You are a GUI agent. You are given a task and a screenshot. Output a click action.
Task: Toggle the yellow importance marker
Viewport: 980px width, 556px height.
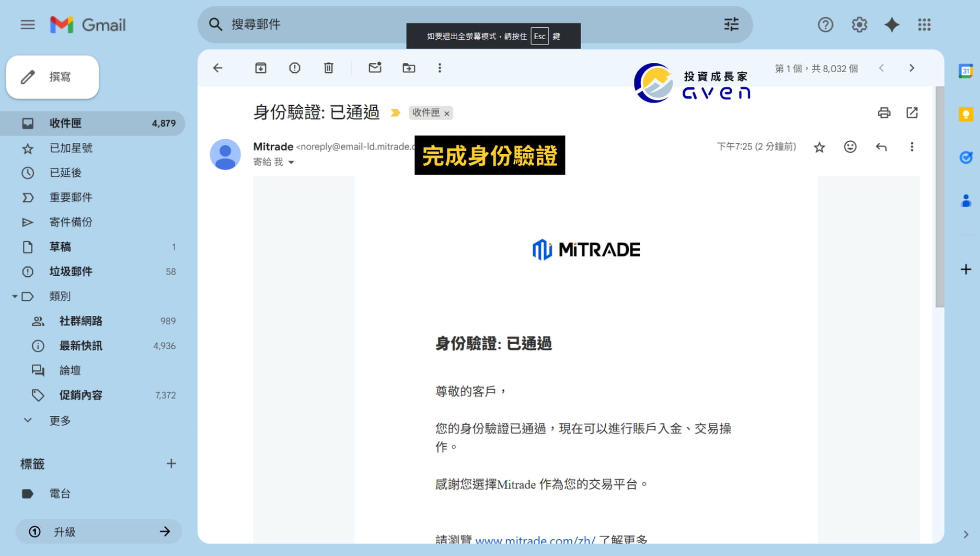395,112
